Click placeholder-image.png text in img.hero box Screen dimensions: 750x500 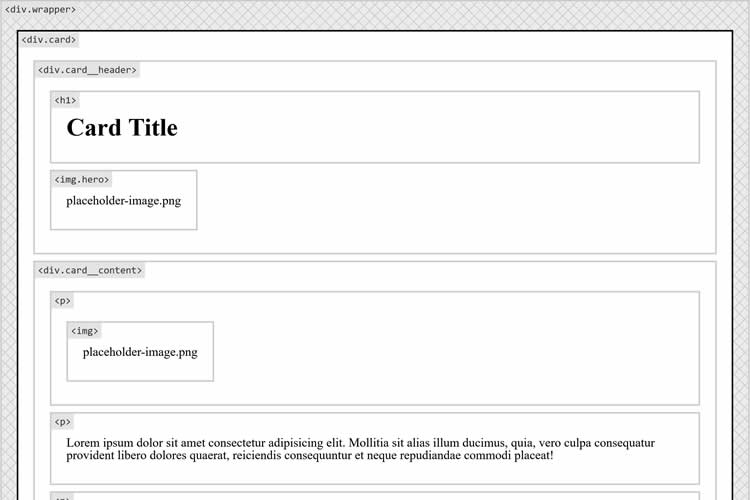coord(124,200)
